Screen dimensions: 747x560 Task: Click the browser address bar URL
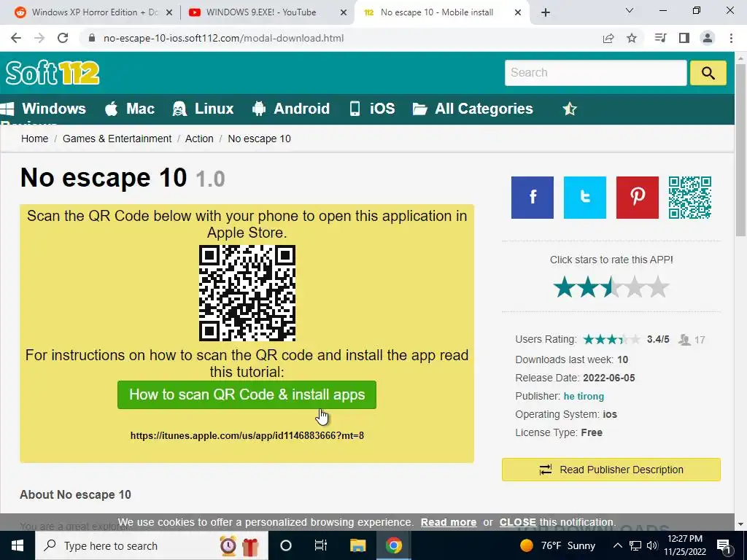pos(223,38)
